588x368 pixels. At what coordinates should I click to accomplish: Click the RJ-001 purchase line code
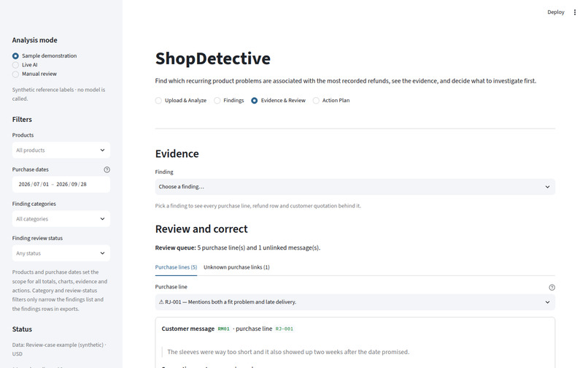[x=285, y=329]
